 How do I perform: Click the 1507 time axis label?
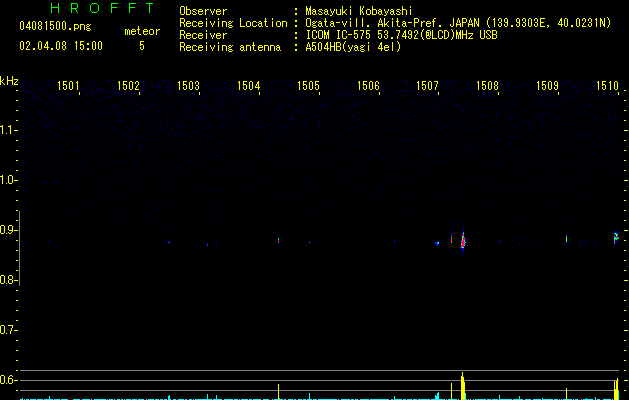[x=428, y=86]
